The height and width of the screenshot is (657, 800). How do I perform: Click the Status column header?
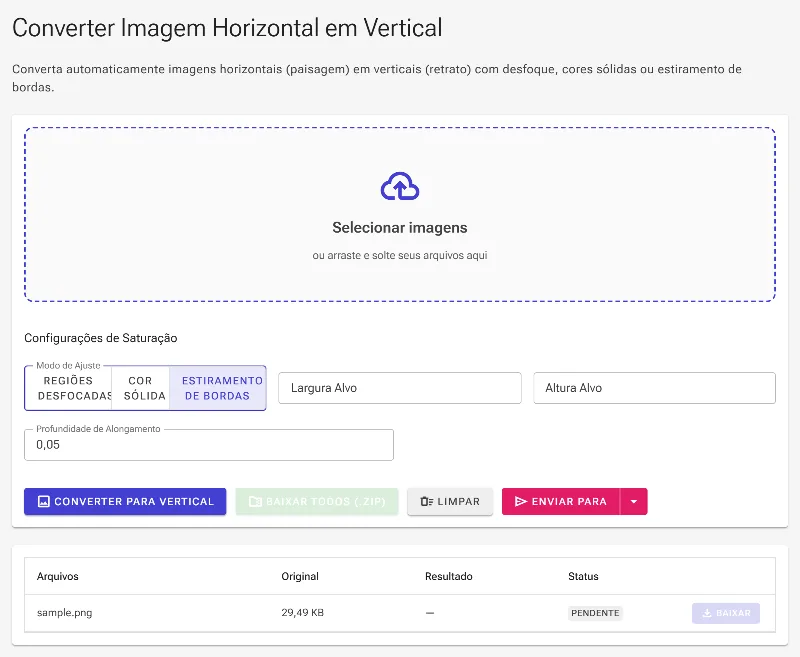tap(583, 576)
